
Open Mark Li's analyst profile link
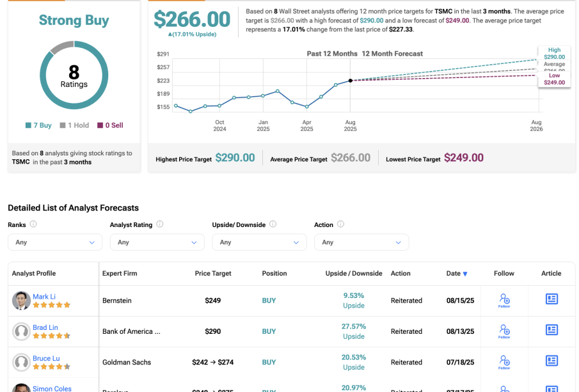[x=44, y=297]
